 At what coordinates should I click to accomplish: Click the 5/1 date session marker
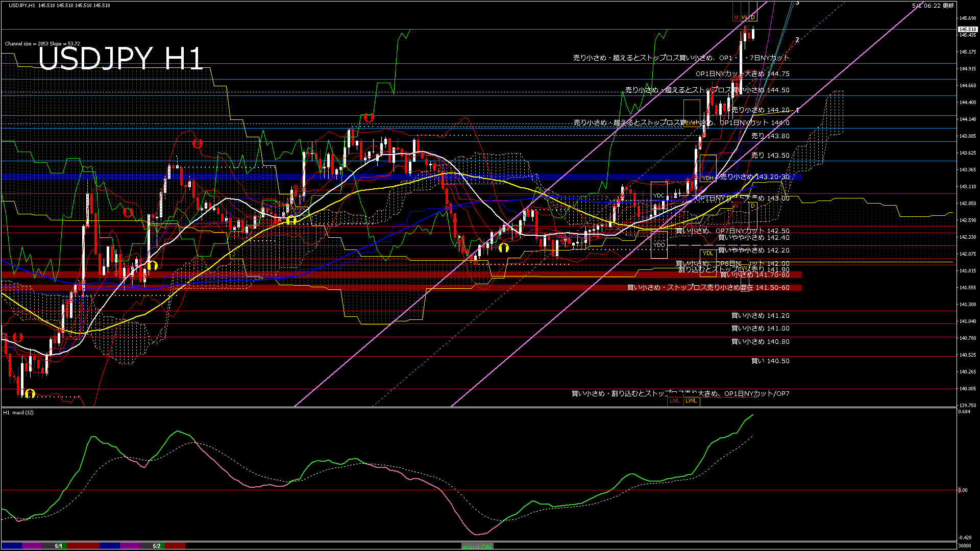point(59,546)
